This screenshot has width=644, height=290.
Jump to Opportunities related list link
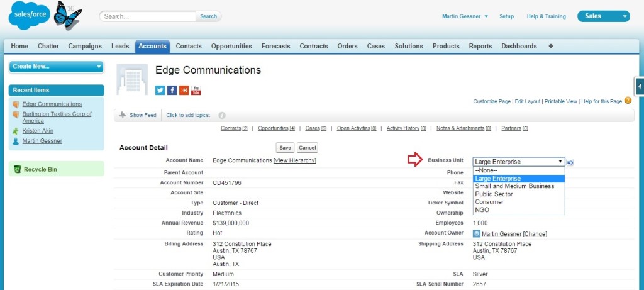(277, 128)
